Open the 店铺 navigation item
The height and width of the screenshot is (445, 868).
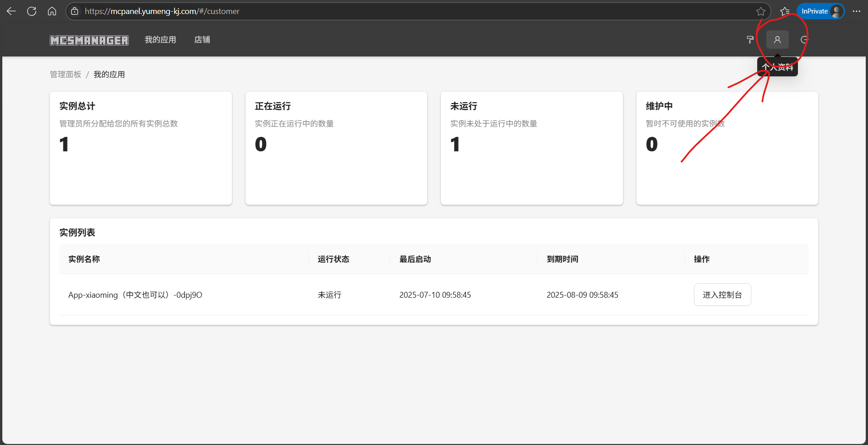(202, 40)
